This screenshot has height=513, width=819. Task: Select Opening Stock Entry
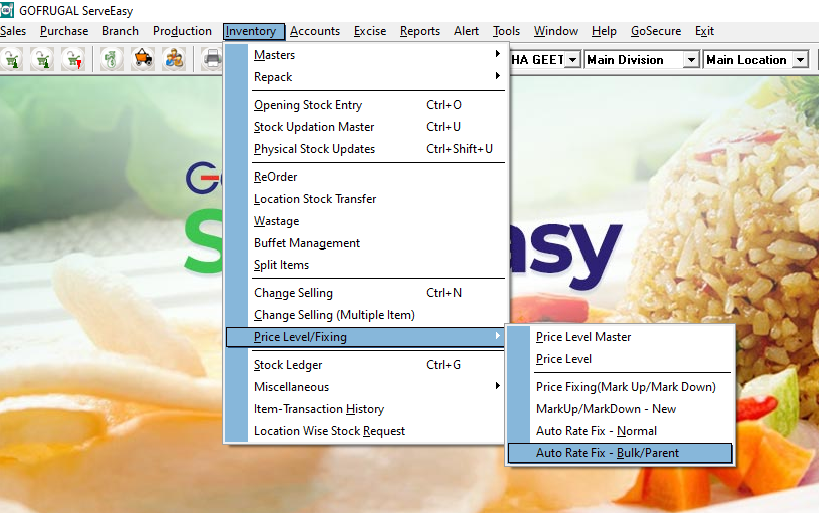pos(366,105)
